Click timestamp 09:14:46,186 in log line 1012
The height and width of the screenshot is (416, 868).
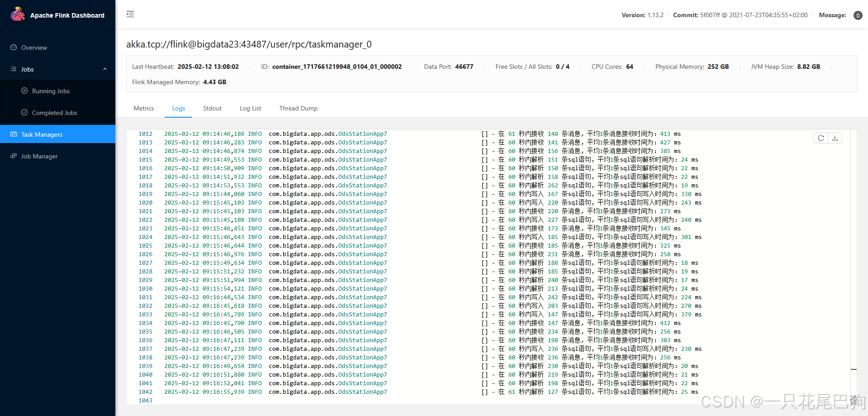[x=223, y=134]
